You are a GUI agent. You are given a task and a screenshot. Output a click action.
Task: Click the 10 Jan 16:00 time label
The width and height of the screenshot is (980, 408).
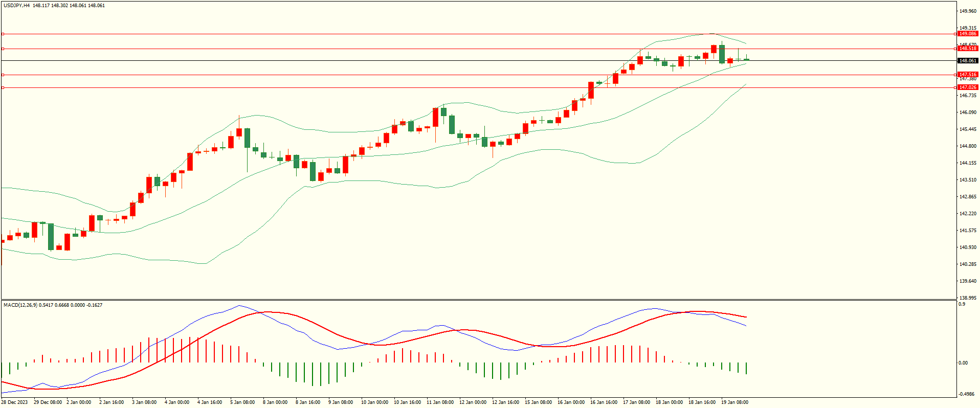pos(407,402)
